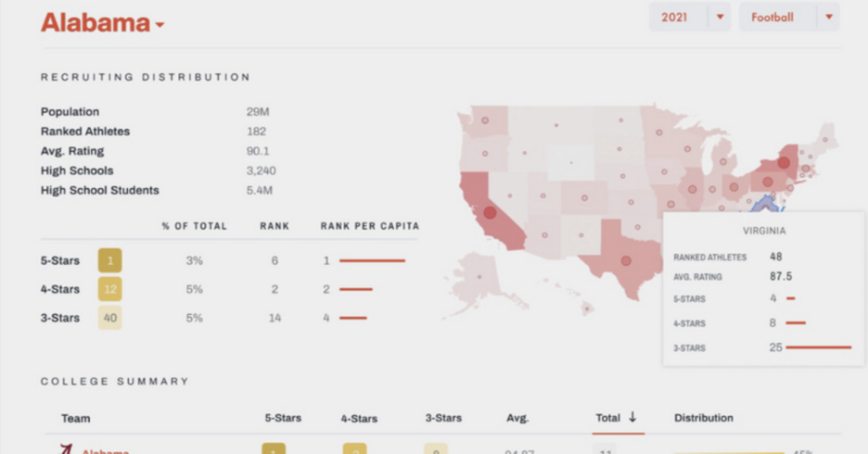Sort by 3-Stars column header
Image resolution: width=868 pixels, height=454 pixels.
tap(443, 419)
